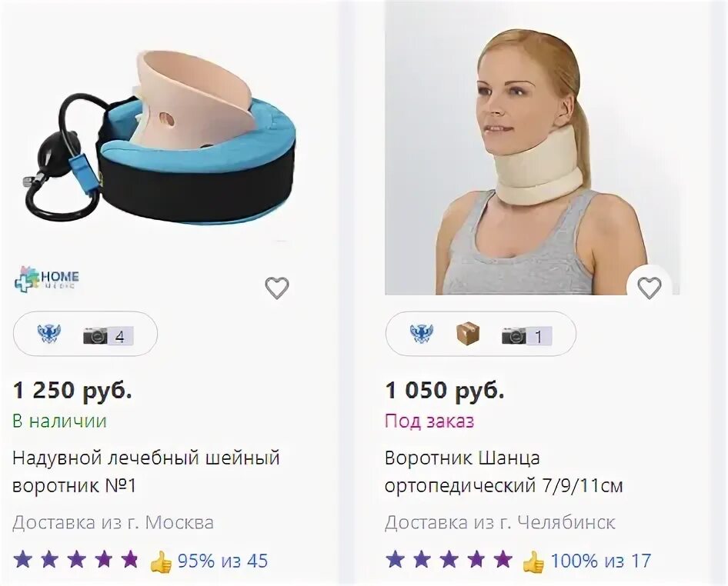728x586 pixels.
Task: Click '100% из 17' reviews link
Action: 601,561
